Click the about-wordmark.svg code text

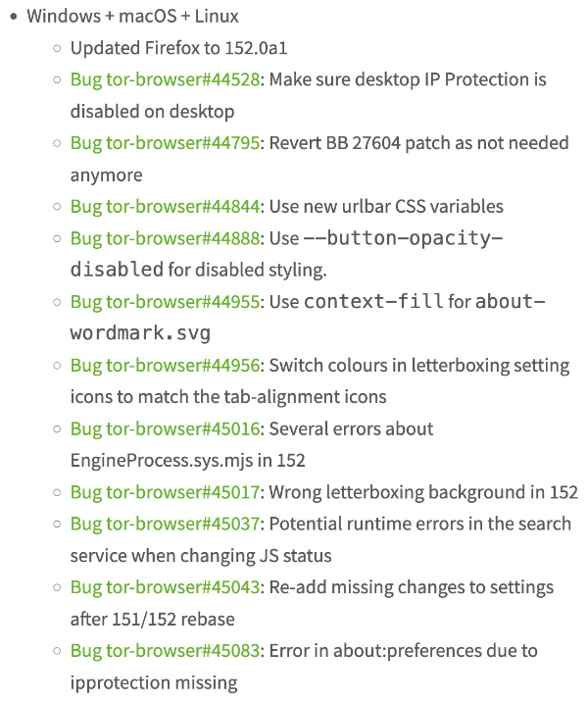coord(308,318)
